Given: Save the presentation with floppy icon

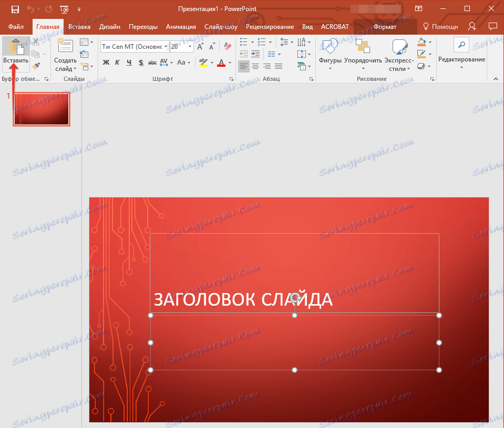Looking at the screenshot, I should click(x=15, y=9).
